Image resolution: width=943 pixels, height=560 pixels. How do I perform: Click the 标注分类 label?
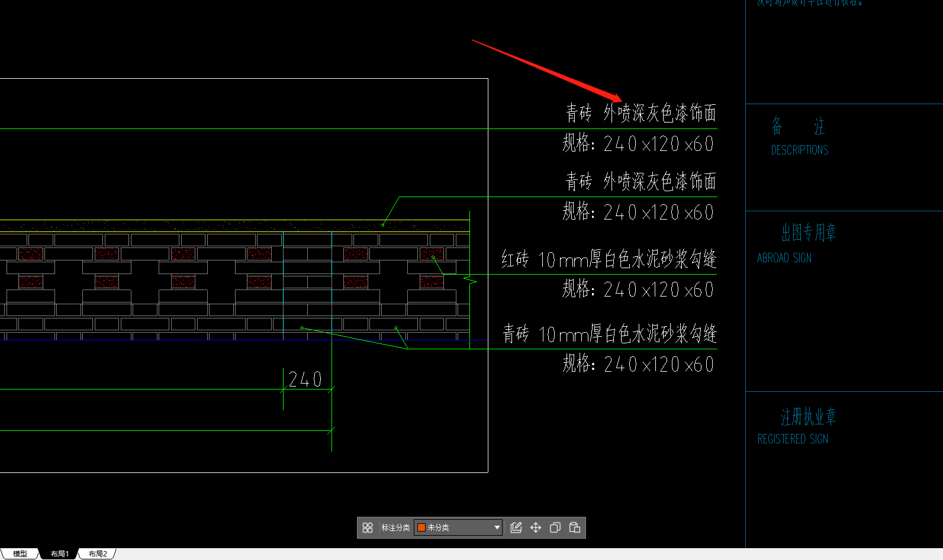tap(395, 527)
